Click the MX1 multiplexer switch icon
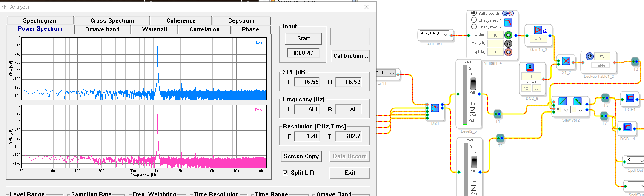This screenshot has height=196, width=644. click(434, 108)
